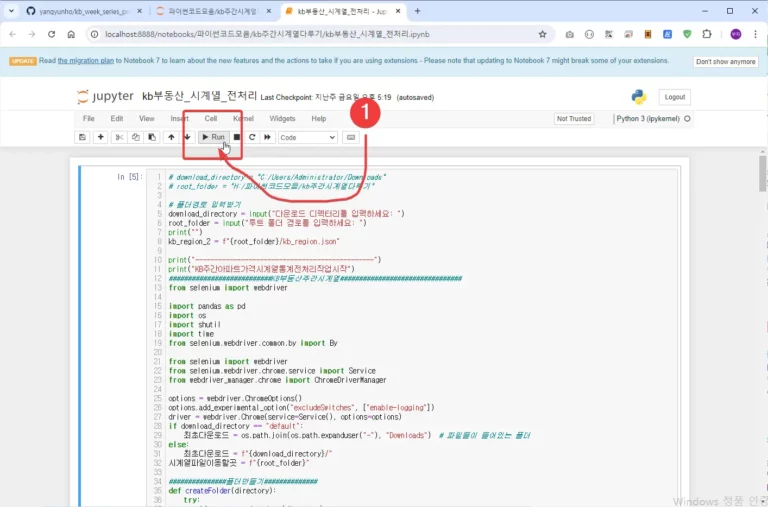Switch to the 파이썬코드모음 Jupyter tab
768x507 pixels.
pos(213,11)
